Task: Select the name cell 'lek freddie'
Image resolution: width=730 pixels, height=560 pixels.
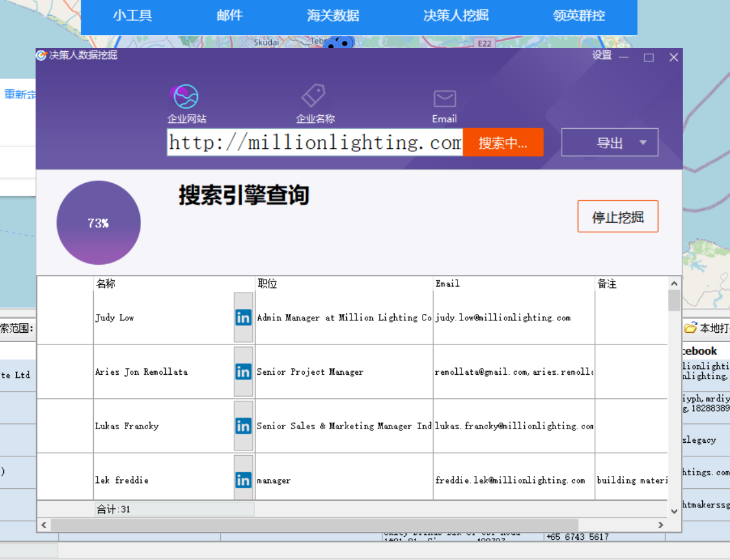Action: pos(164,477)
